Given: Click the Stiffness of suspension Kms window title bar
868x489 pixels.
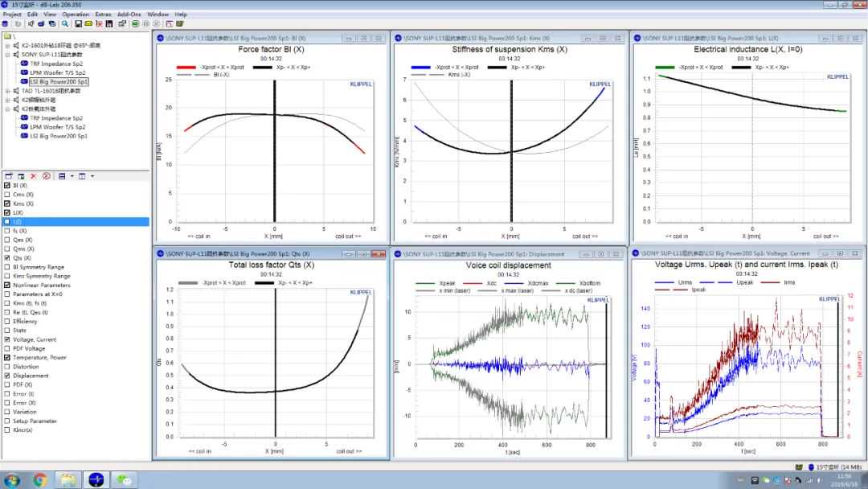Looking at the screenshot, I should pos(482,38).
